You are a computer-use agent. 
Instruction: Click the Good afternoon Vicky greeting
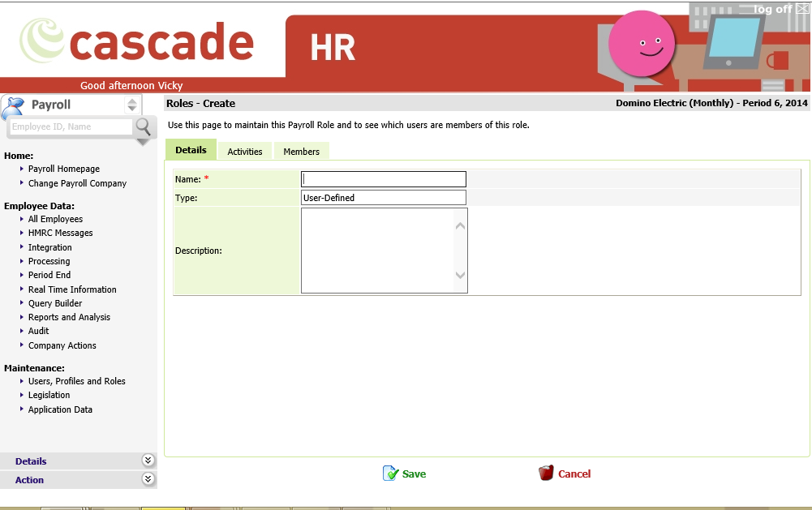coord(131,85)
